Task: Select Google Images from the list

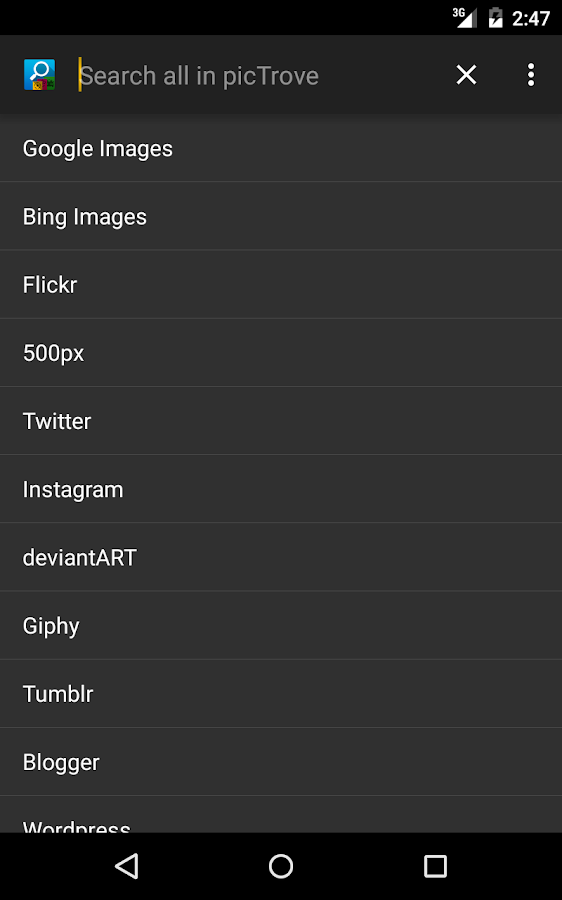Action: (281, 149)
